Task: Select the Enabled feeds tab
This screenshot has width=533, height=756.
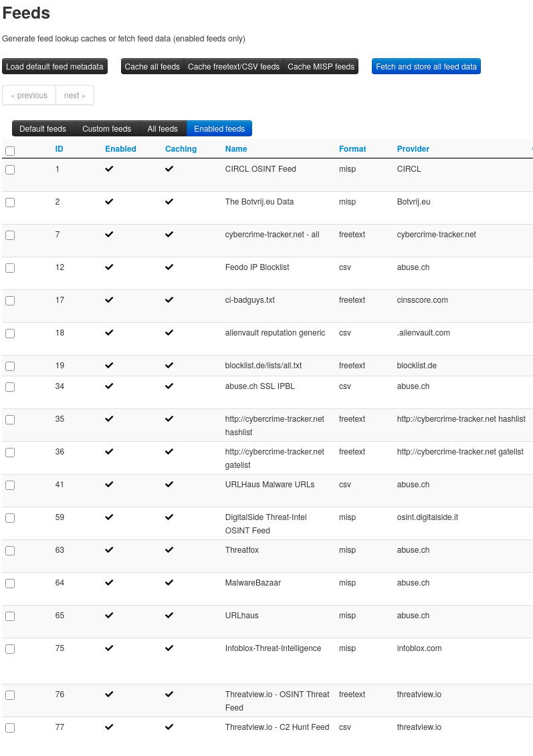Action: coord(219,129)
